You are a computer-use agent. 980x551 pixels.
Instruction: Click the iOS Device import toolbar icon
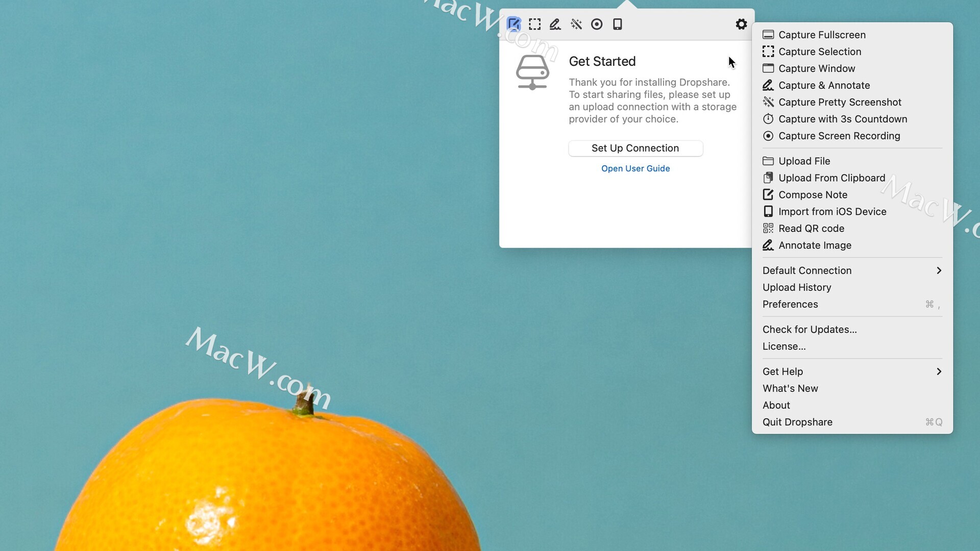click(618, 24)
